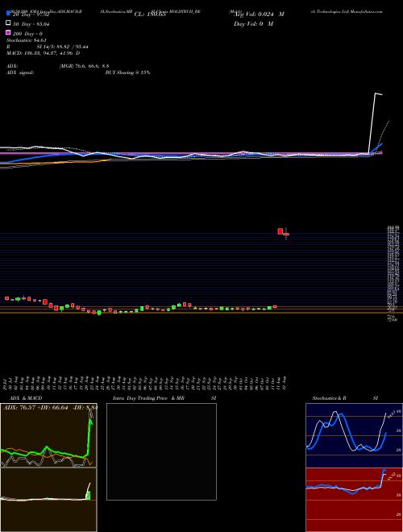
Task: Click the 'ADX: 76.57 +DY: 66.64' readout
Action: pos(35,407)
